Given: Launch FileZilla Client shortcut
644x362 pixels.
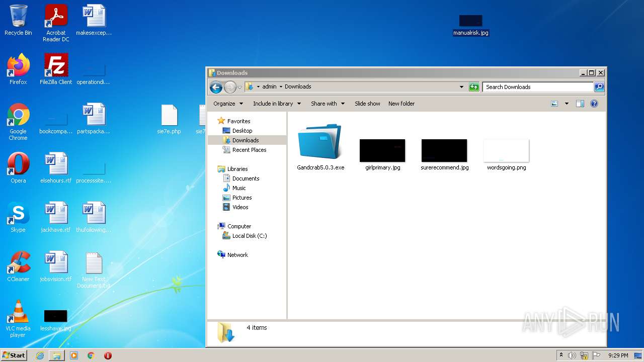Looking at the screenshot, I should click(x=56, y=69).
